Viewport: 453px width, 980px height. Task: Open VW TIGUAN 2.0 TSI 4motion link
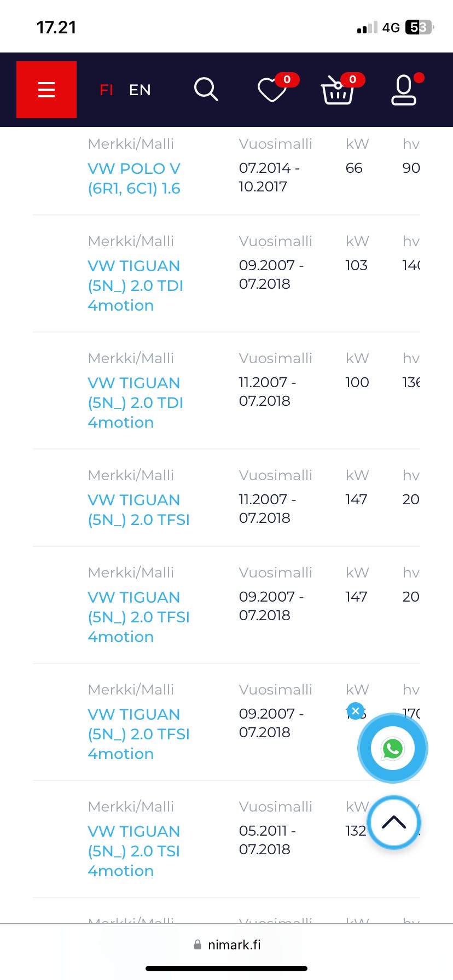coord(134,851)
